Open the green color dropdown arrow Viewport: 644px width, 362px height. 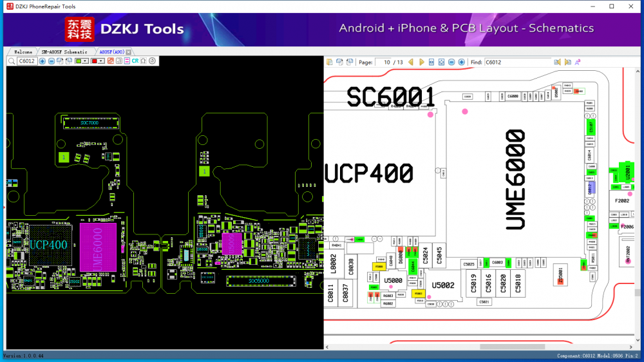click(x=85, y=61)
